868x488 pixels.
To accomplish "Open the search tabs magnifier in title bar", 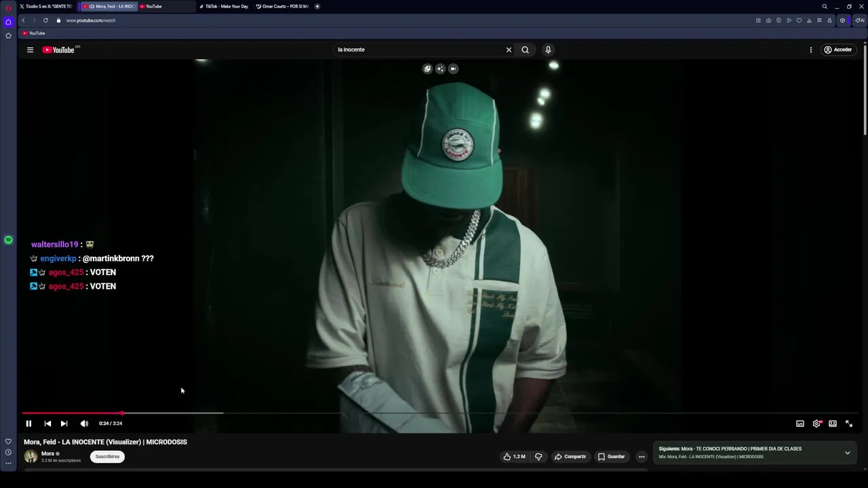I will (825, 6).
